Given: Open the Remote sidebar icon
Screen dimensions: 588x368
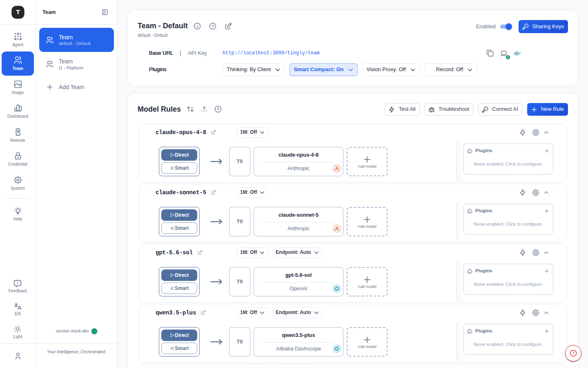Looking at the screenshot, I should click(x=18, y=135).
